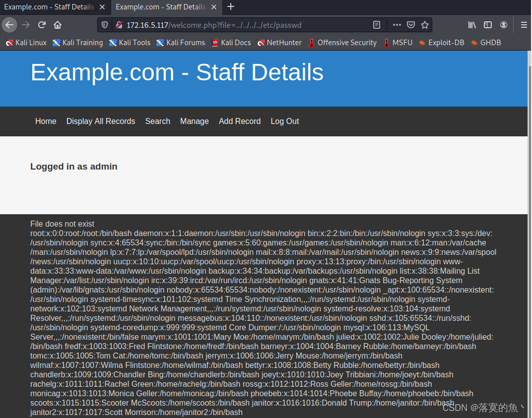Open the tracking protection shield icon
This screenshot has height=418, width=532.
pos(105,25)
